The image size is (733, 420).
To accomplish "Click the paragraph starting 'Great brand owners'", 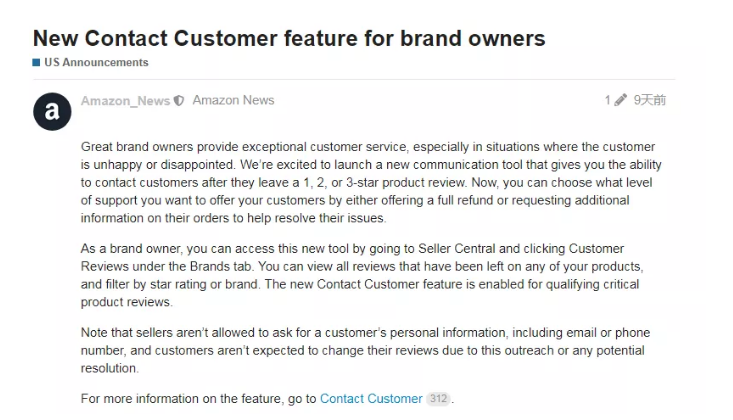I will [x=368, y=182].
